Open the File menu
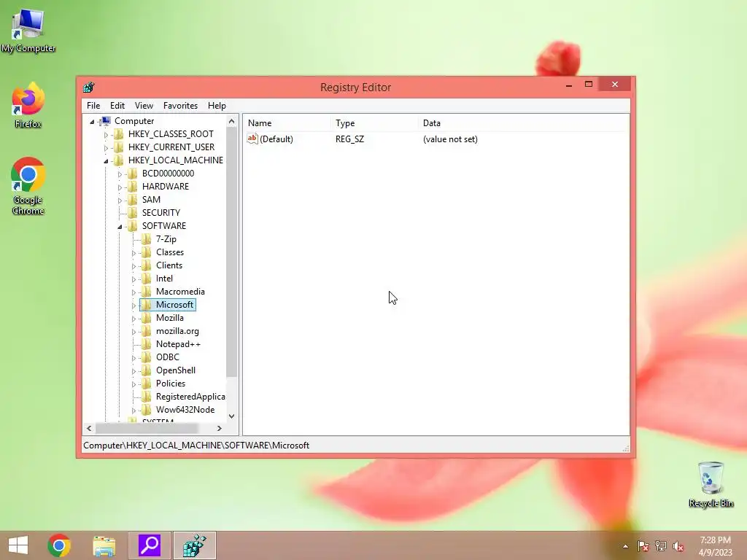 tap(93, 106)
